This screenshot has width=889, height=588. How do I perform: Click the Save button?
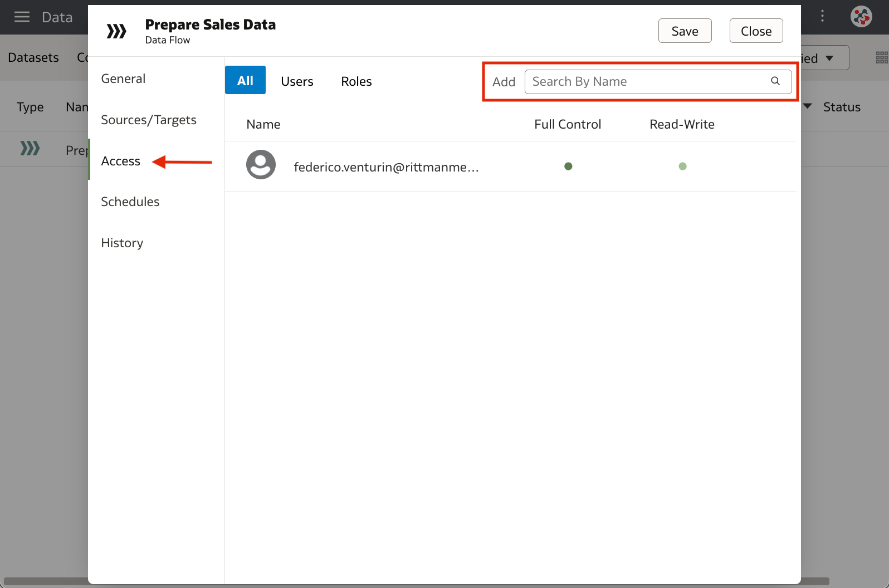tap(685, 31)
